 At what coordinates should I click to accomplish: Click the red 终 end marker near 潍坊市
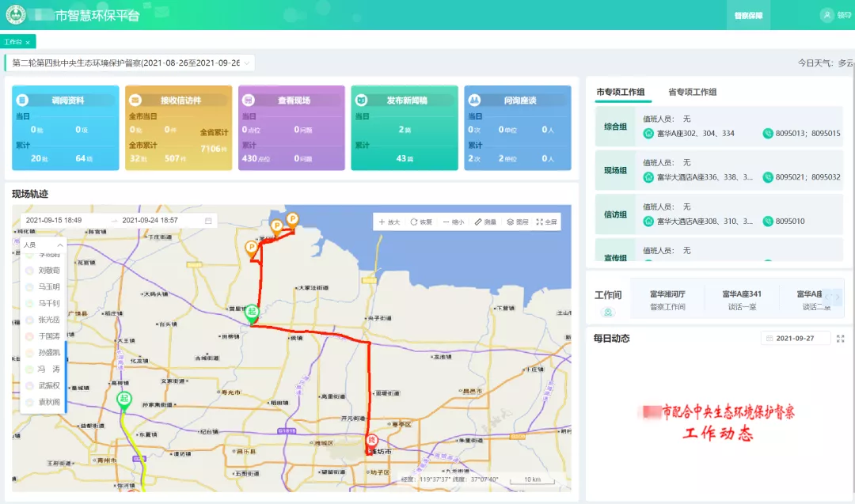click(371, 441)
